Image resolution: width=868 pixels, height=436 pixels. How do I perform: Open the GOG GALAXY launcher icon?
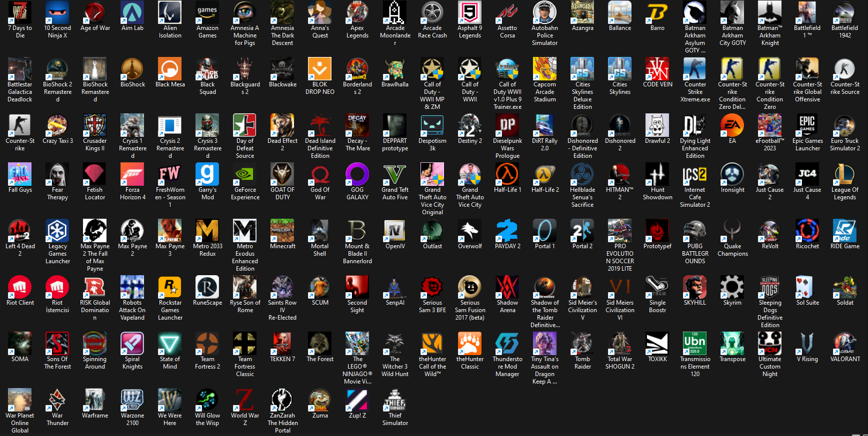pos(357,174)
